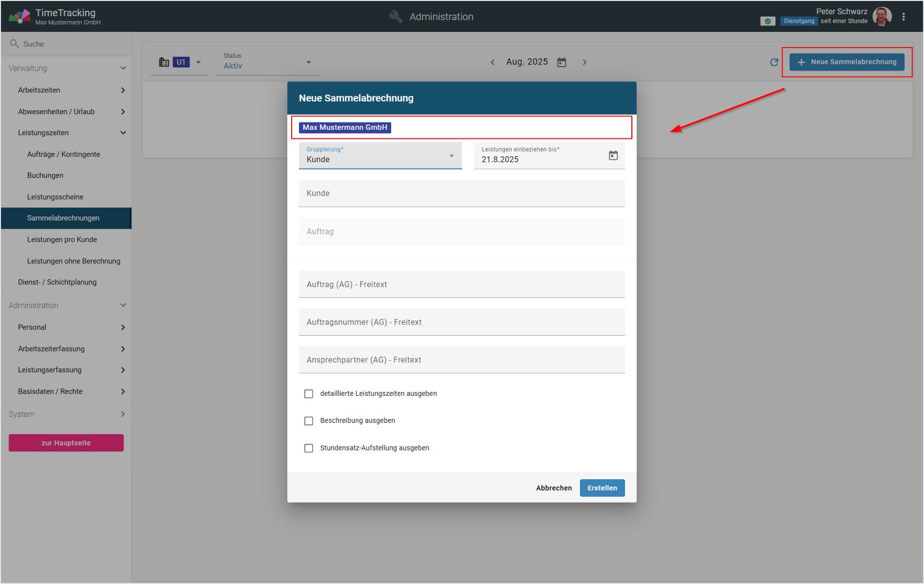
Task: Toggle Stundensatz-Aufstellung ausgeben checkbox
Action: pyautogui.click(x=308, y=448)
